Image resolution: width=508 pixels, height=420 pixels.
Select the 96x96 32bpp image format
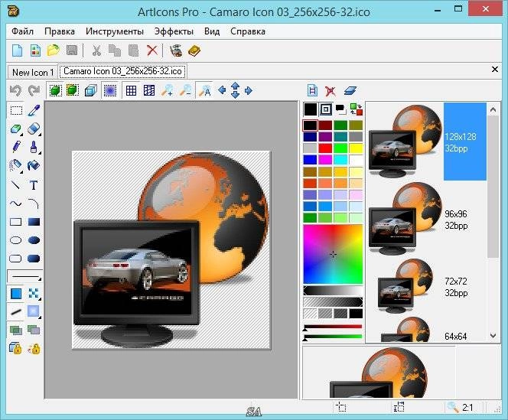428,219
